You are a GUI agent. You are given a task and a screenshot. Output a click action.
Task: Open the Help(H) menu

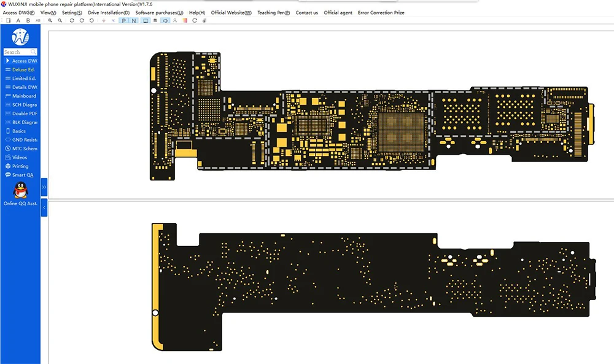point(197,12)
